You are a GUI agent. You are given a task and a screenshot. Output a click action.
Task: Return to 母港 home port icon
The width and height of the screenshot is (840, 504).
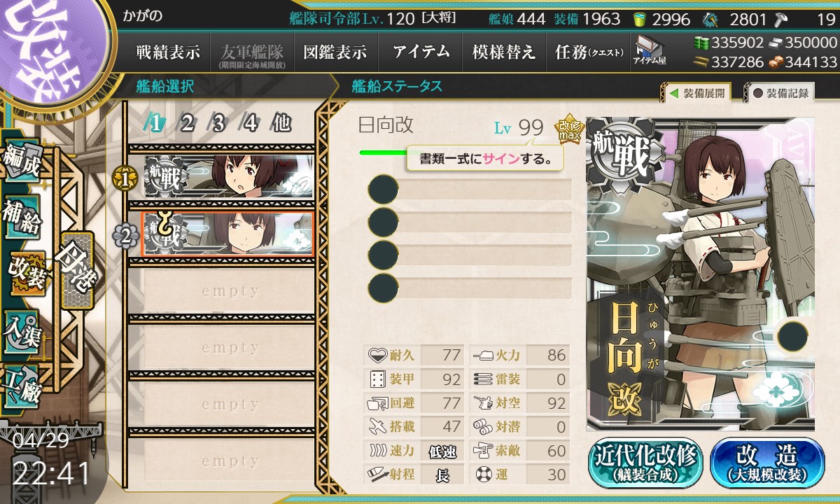point(76,269)
